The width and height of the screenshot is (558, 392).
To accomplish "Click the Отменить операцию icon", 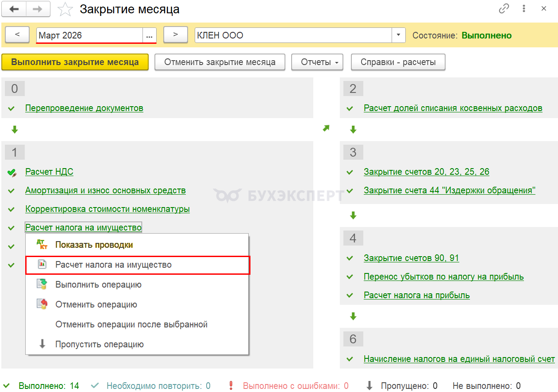I will pos(42,304).
